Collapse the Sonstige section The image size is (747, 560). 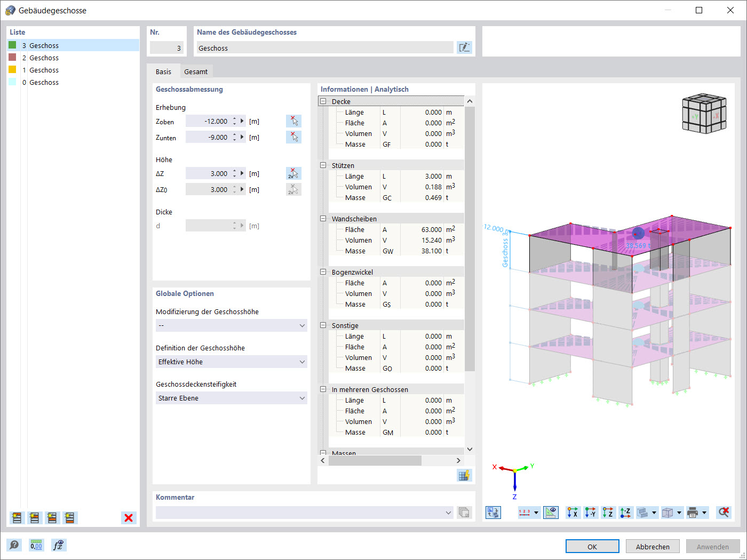(x=323, y=325)
